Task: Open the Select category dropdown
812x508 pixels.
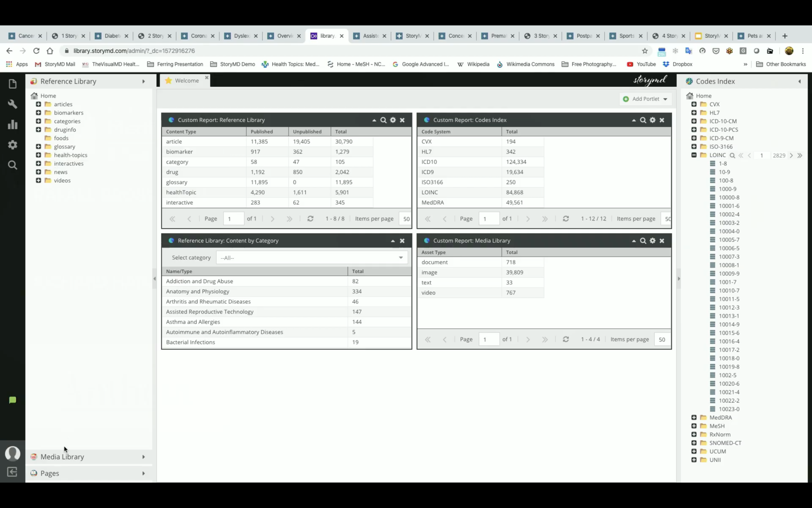Action: tap(400, 258)
